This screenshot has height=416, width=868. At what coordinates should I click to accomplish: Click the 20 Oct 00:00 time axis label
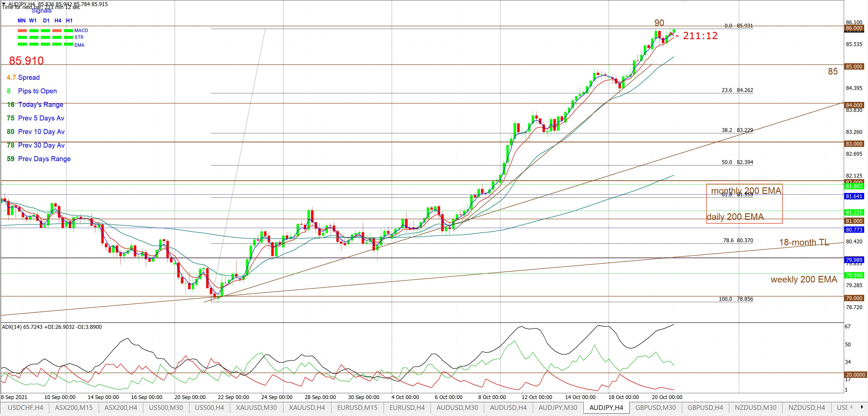[x=667, y=397]
